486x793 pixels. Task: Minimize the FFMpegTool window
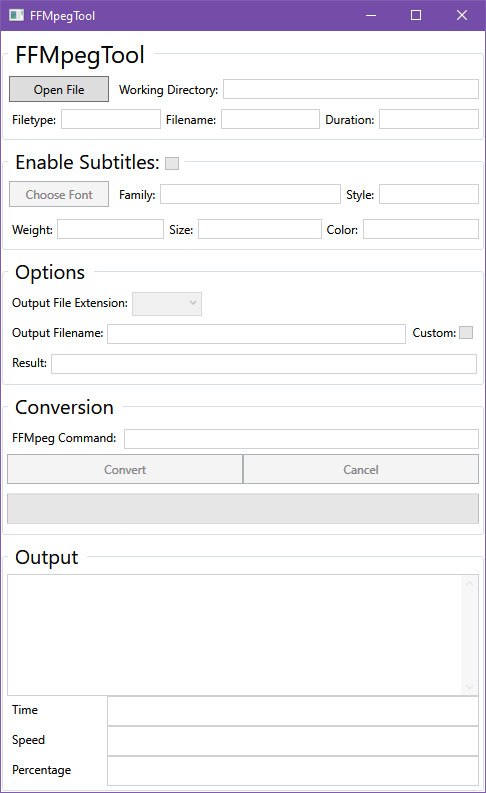pos(371,15)
